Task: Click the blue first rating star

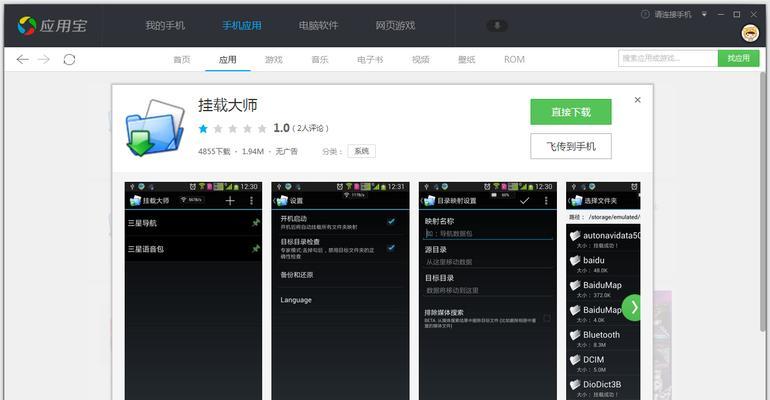Action: click(203, 129)
